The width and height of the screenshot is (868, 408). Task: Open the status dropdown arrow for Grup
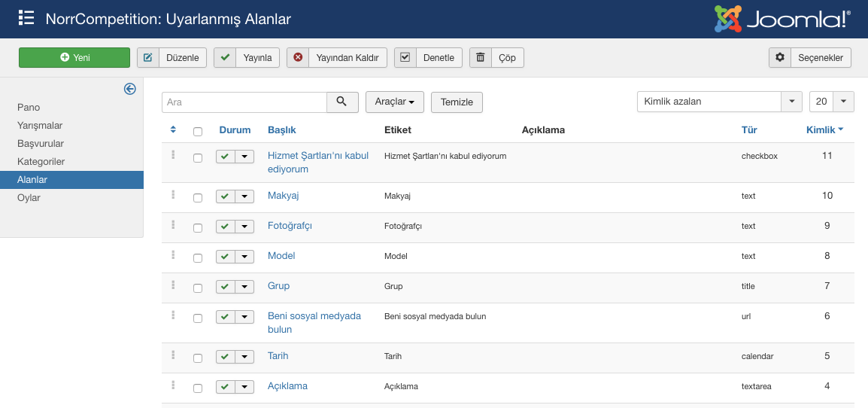pyautogui.click(x=245, y=287)
